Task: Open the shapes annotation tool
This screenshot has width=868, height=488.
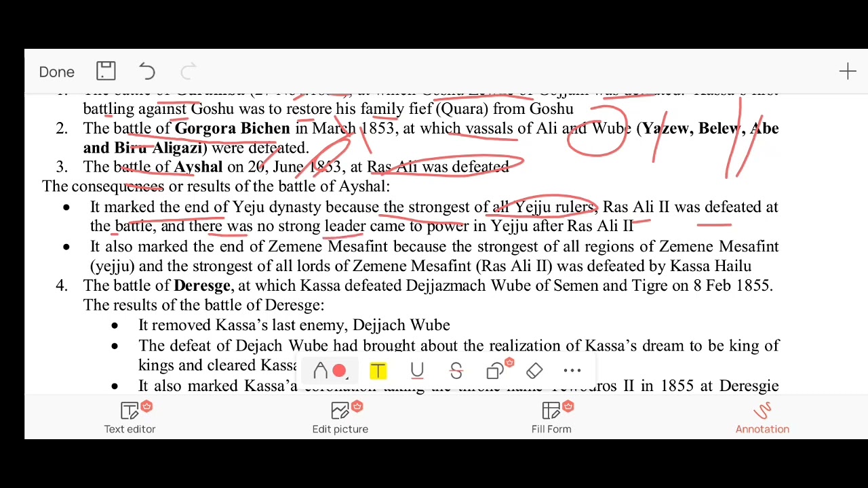Action: pyautogui.click(x=496, y=371)
